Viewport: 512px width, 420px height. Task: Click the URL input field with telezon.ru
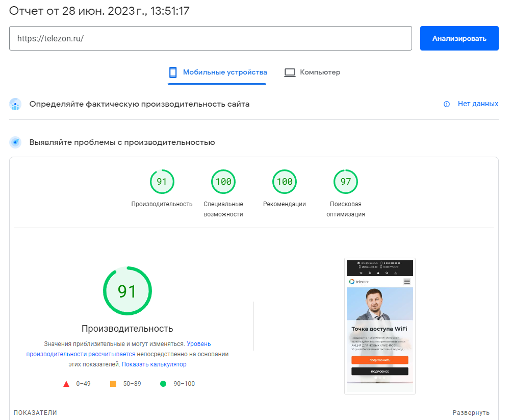pos(210,38)
